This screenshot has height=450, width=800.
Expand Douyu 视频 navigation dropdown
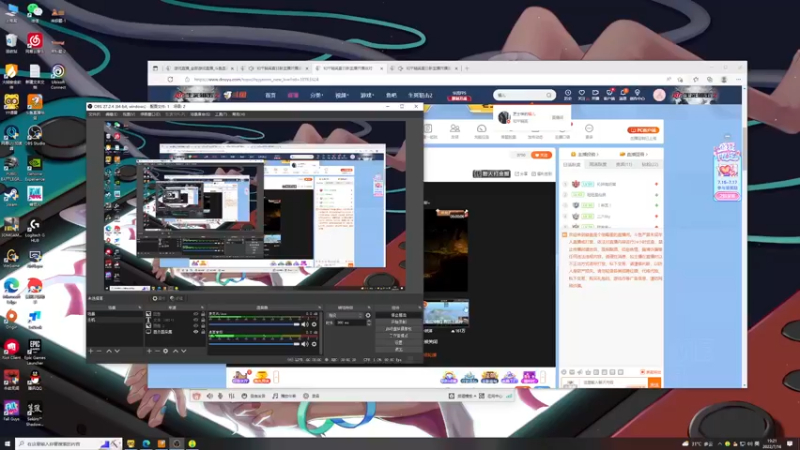pyautogui.click(x=341, y=95)
